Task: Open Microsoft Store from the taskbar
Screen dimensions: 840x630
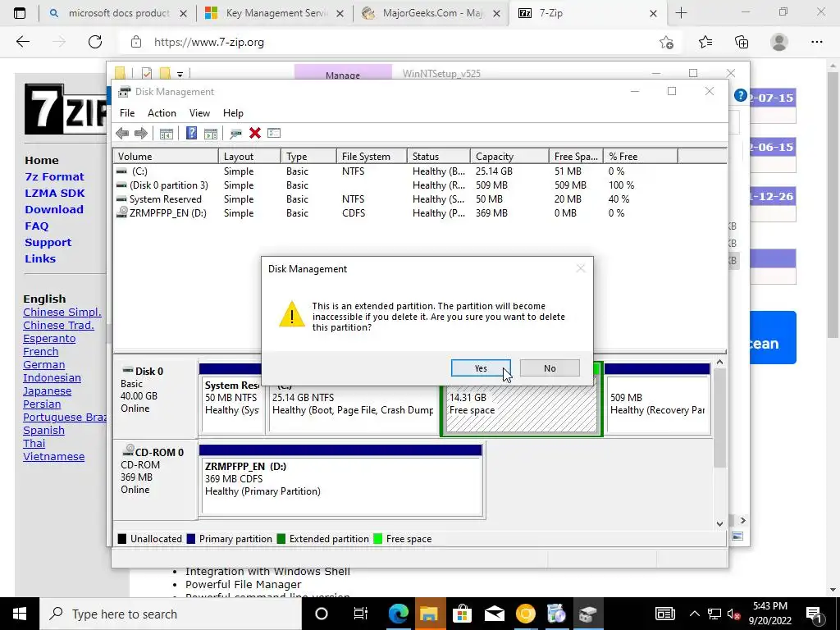Action: [x=461, y=614]
